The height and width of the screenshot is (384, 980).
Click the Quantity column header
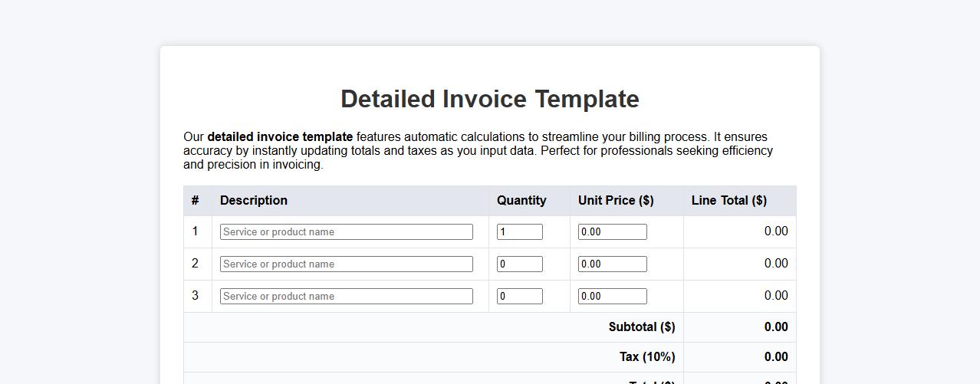pyautogui.click(x=529, y=201)
